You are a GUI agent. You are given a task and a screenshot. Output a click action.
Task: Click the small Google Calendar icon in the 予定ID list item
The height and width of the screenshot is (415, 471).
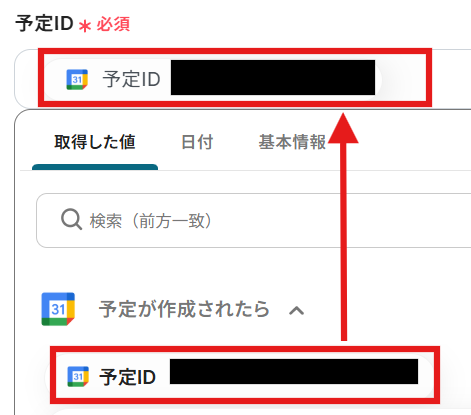coord(78,376)
